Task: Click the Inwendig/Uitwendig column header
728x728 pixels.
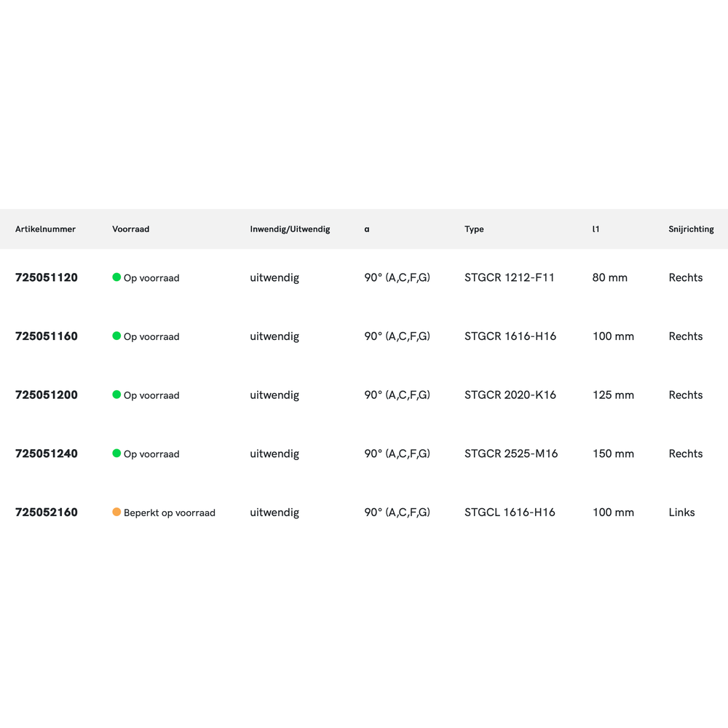Action: pos(290,229)
